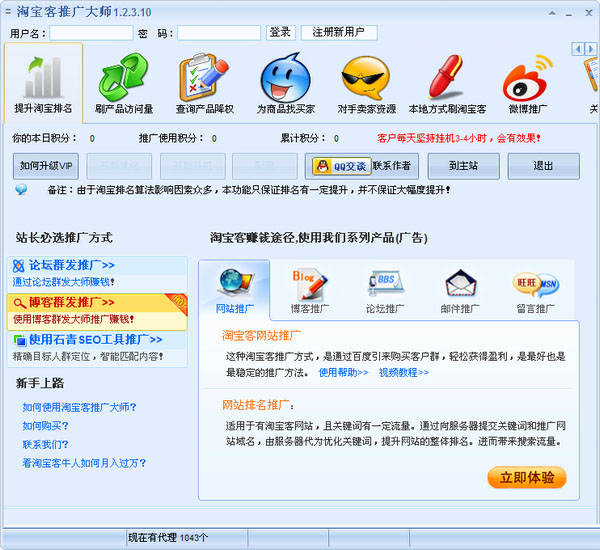Open the 对手卖家资源 sunglasses face icon
The image size is (600, 550).
point(366,78)
